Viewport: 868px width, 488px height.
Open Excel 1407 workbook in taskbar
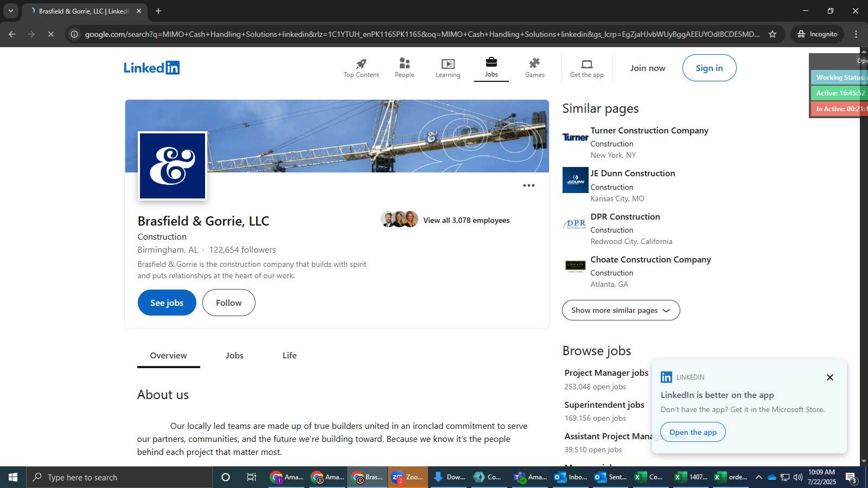[x=691, y=477]
